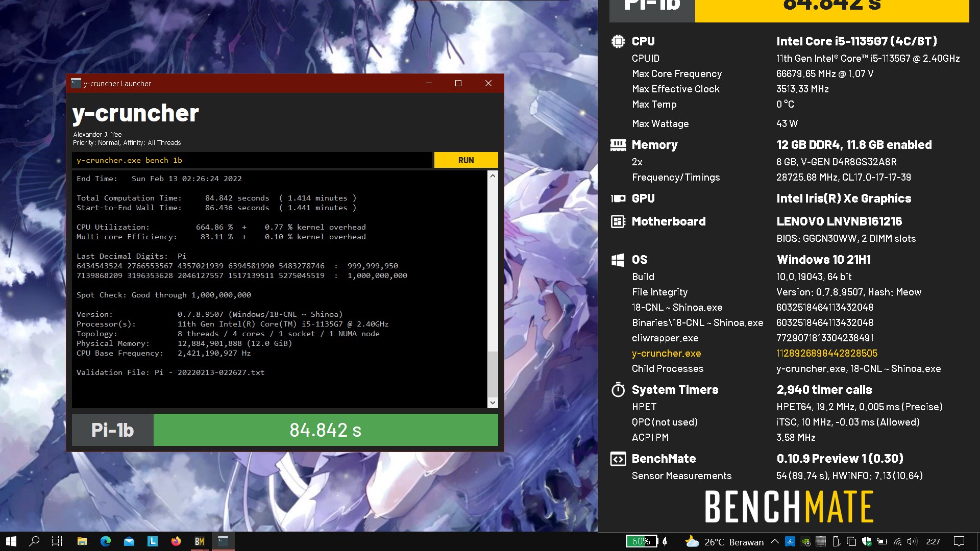Image resolution: width=980 pixels, height=551 pixels.
Task: Switch to the y-cruncher console taskbar icon
Action: (x=223, y=541)
